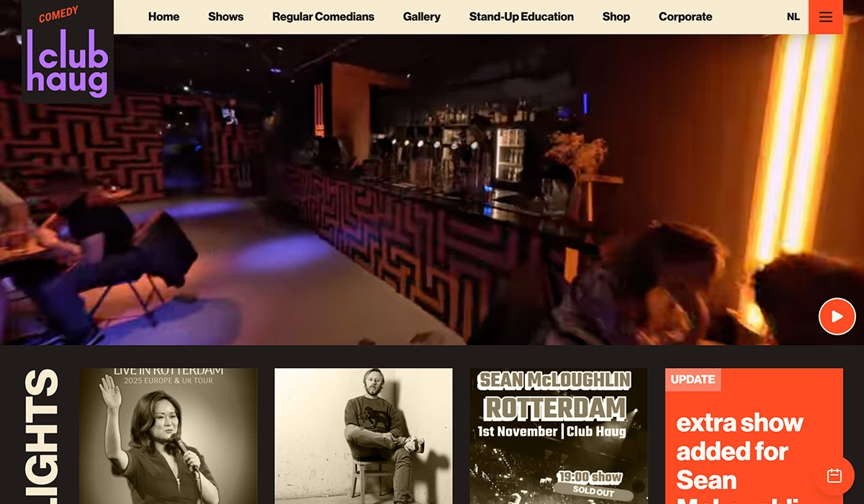Select the seated man on chair photo

(363, 436)
